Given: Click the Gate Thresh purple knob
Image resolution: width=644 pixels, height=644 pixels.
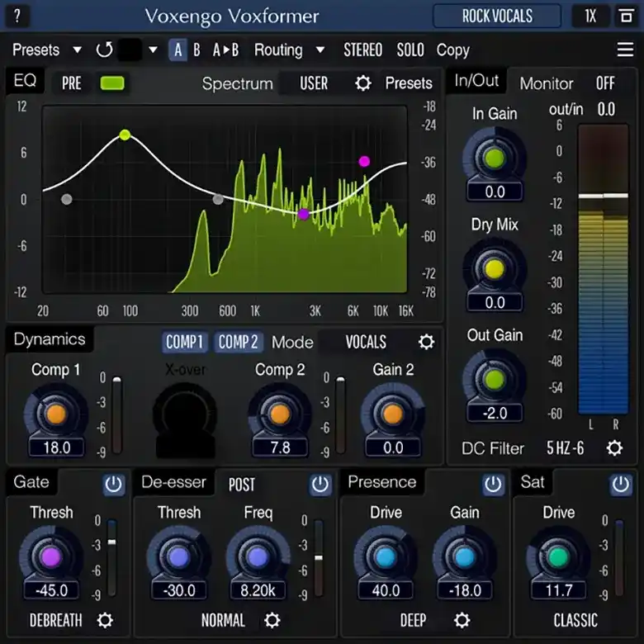Looking at the screenshot, I should point(51,557).
